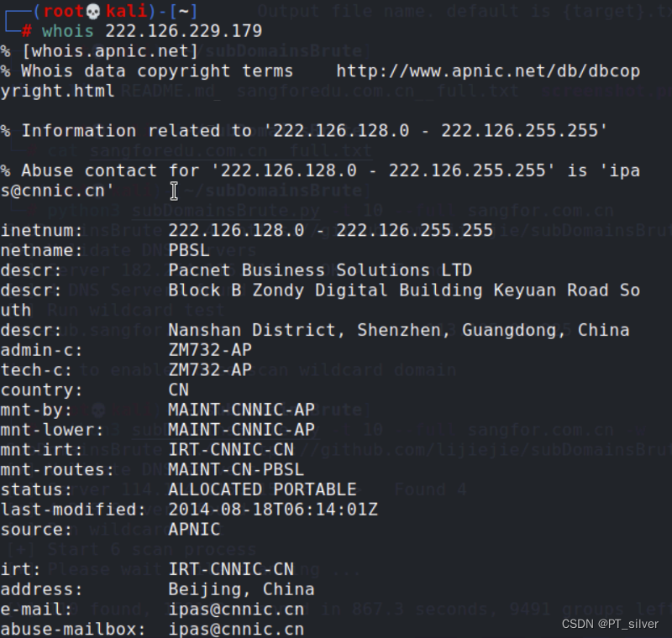Click the mnt-by value MAINT-CNNIC-AP

tap(241, 410)
